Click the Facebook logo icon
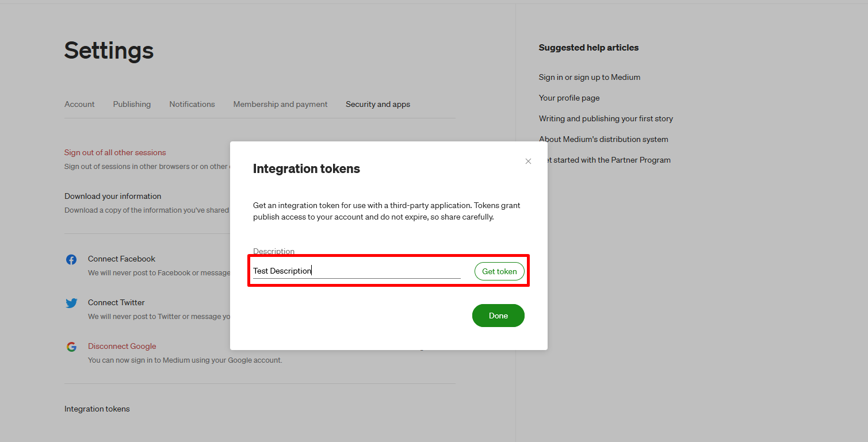The image size is (868, 442). point(71,260)
